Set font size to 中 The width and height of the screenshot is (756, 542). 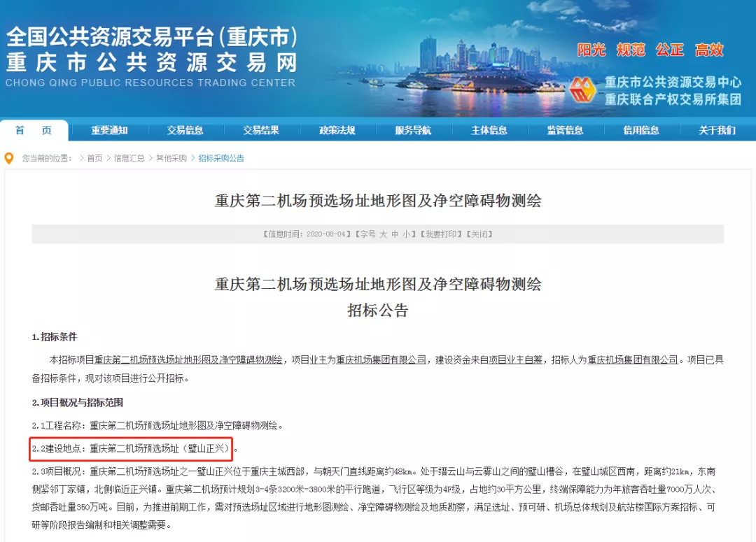(395, 234)
